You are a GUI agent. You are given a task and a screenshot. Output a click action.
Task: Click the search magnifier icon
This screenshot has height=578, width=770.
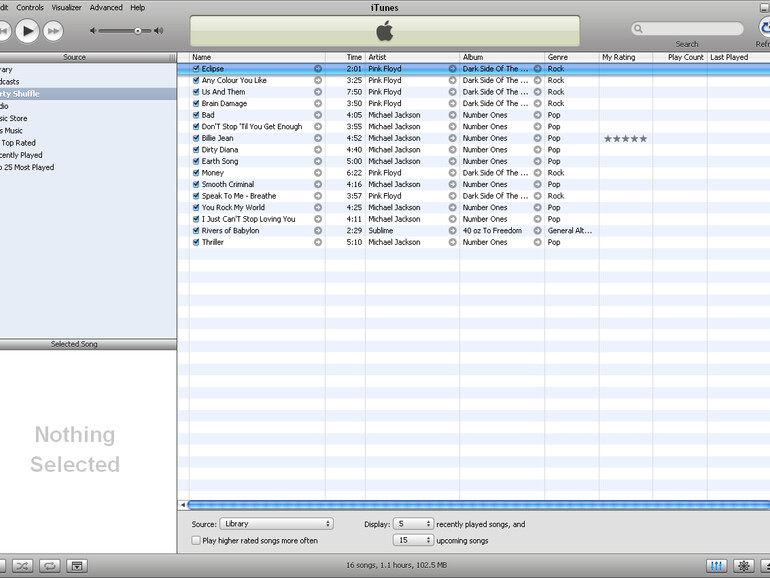pyautogui.click(x=638, y=29)
